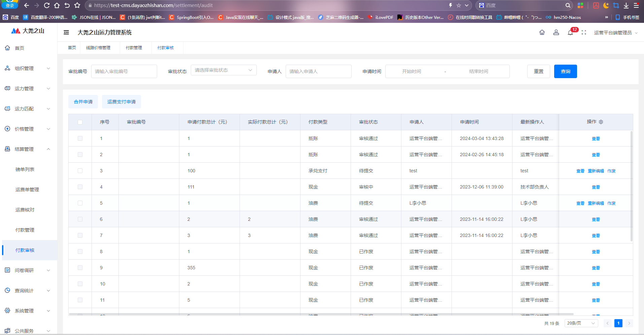Click 重新编辑 link in row 3
Image resolution: width=644 pixels, height=335 pixels.
pos(596,171)
